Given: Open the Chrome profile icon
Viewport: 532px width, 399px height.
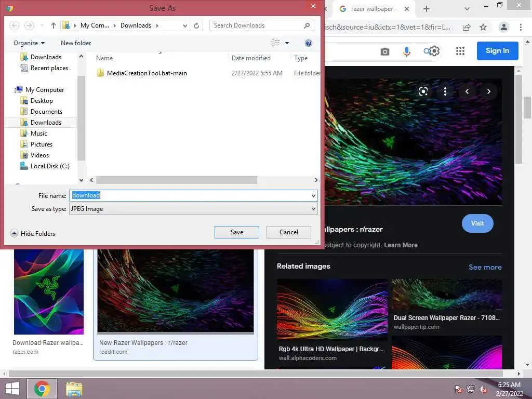Looking at the screenshot, I should pyautogui.click(x=504, y=27).
